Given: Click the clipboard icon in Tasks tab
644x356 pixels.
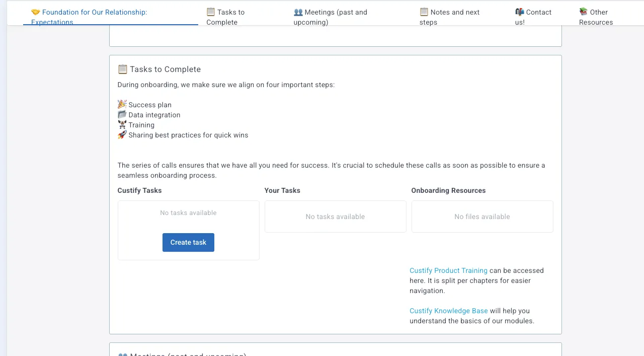Looking at the screenshot, I should pyautogui.click(x=211, y=12).
